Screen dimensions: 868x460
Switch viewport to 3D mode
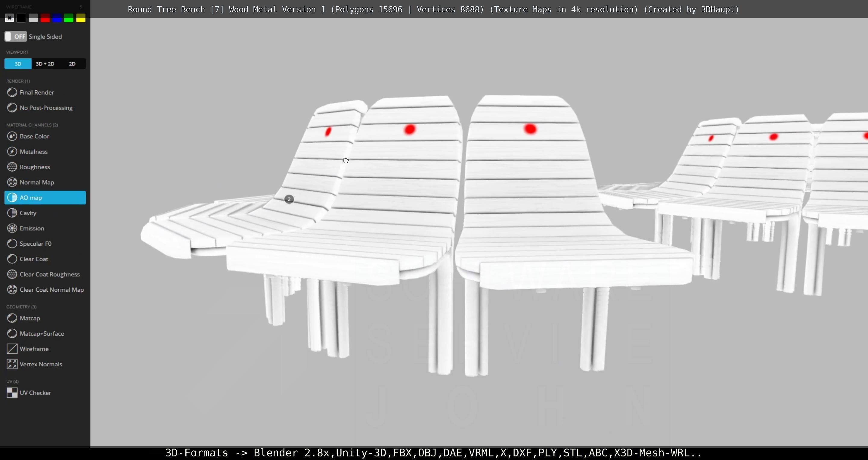pyautogui.click(x=18, y=64)
